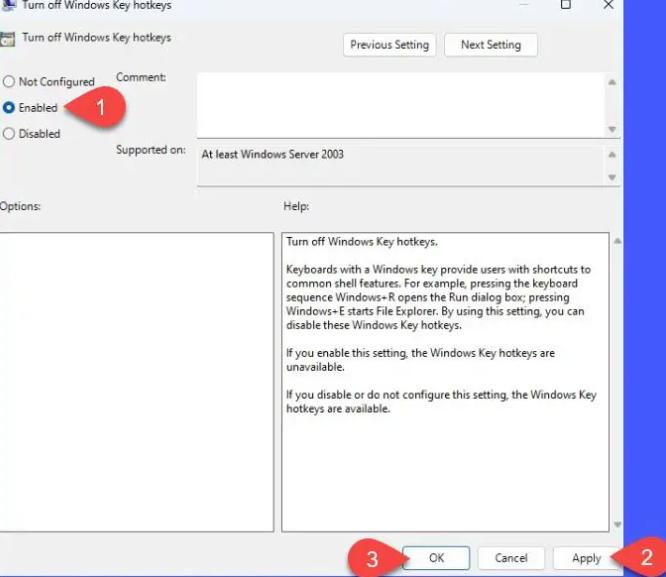Screen dimensions: 666x577
Task: Click the sentence starting 'If you enable this setting'
Action: [420, 360]
